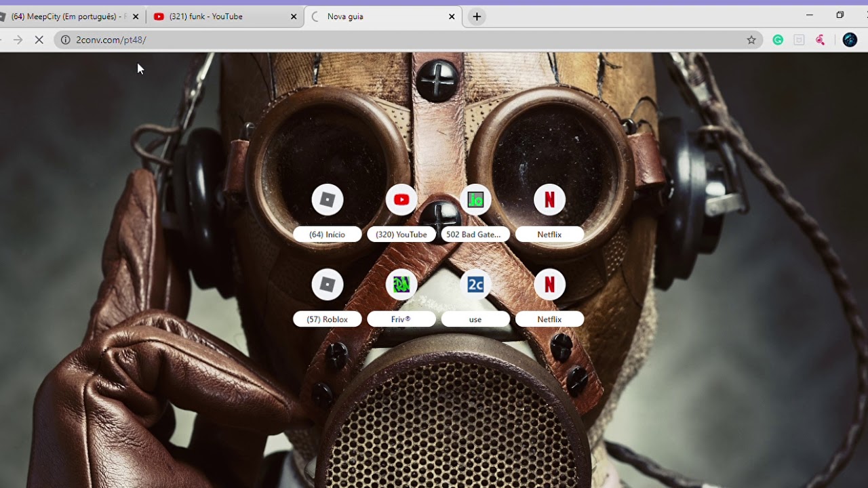Image resolution: width=868 pixels, height=488 pixels.
Task: View site information icon in address bar
Action: (x=65, y=40)
